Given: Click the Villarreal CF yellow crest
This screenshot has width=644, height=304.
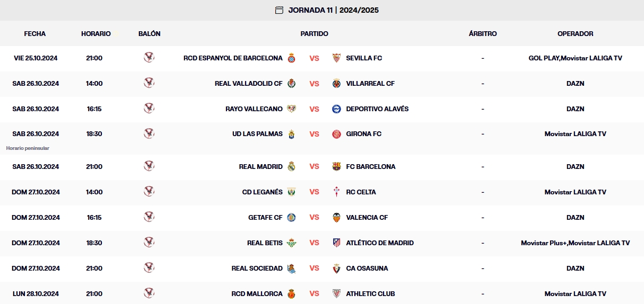Looking at the screenshot, I should 336,84.
